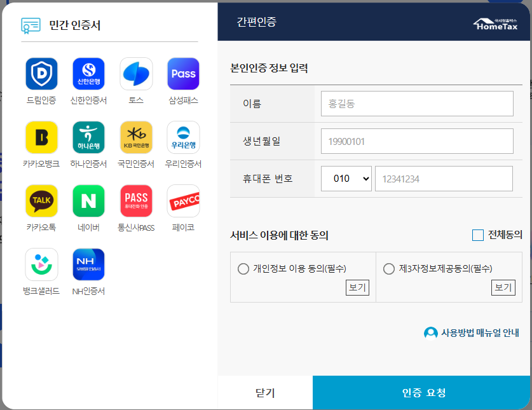View 제3자정보제공동의 terms via 보기
This screenshot has height=410, width=532.
point(503,287)
